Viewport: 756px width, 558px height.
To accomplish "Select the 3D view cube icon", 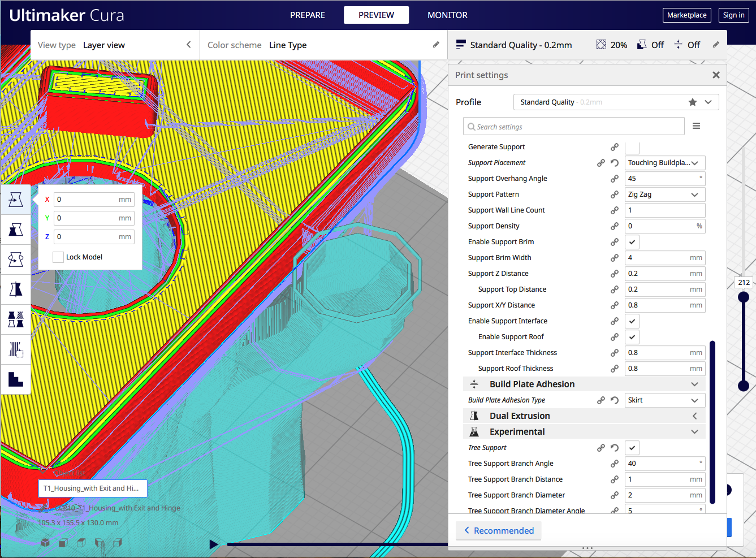I will coord(45,543).
